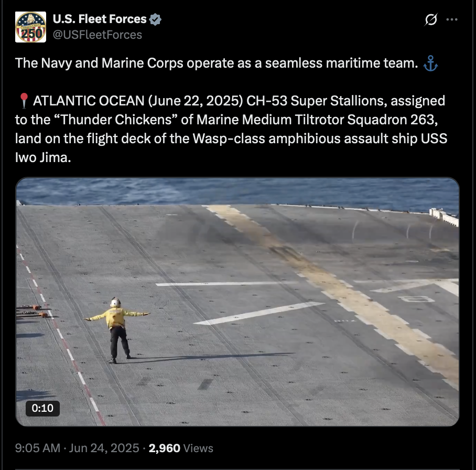This screenshot has width=476, height=470.
Task: Open the 9:05 AM post timestamp
Action: coord(38,448)
